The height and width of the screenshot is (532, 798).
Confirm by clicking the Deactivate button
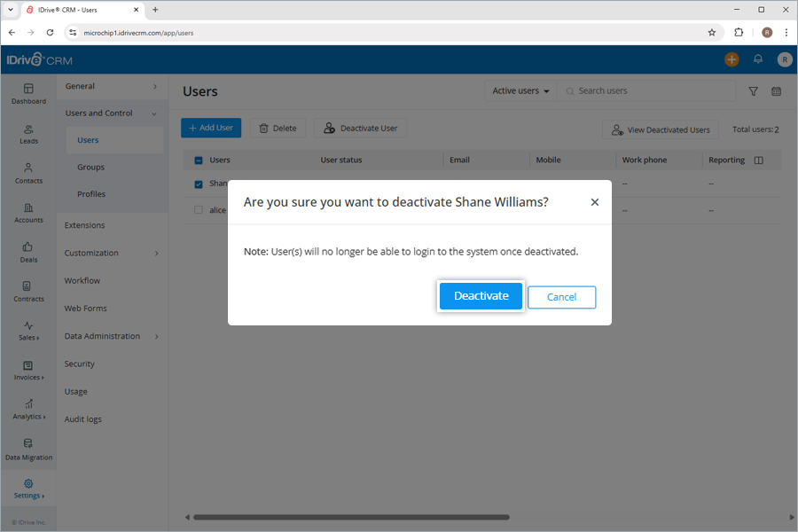click(x=481, y=297)
